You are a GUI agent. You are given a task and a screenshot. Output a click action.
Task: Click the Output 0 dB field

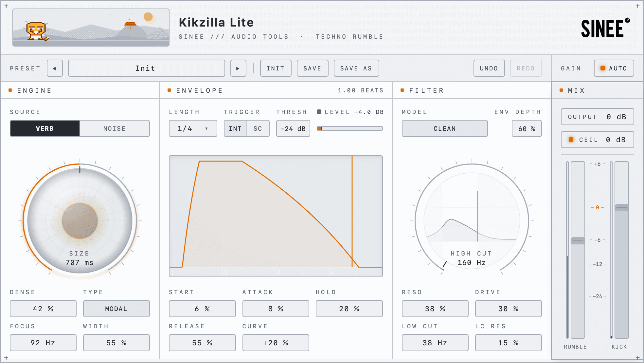pos(598,117)
